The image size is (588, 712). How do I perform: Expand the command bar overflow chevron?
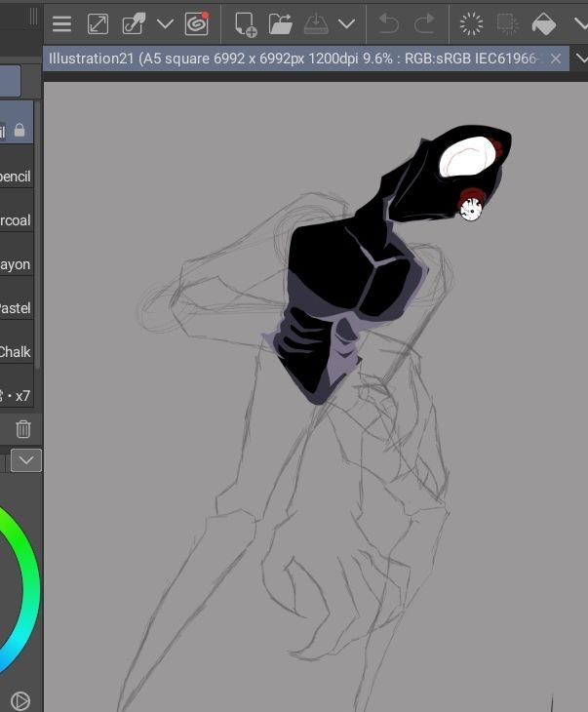pyautogui.click(x=581, y=23)
